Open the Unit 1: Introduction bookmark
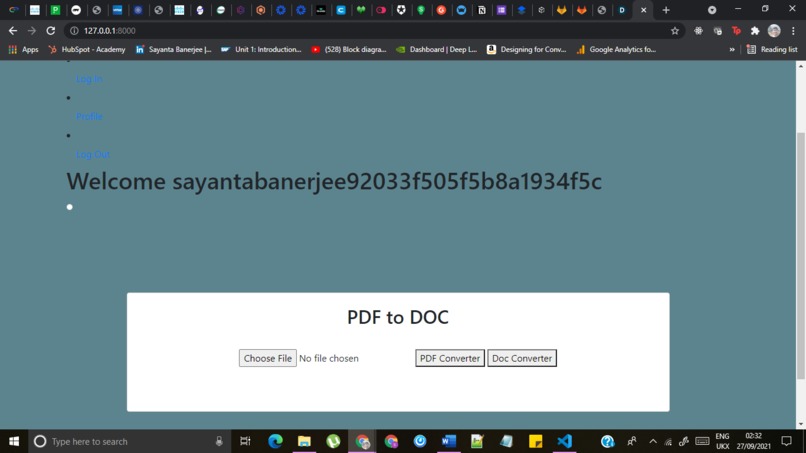Screen dimensions: 806x453 [x=261, y=49]
